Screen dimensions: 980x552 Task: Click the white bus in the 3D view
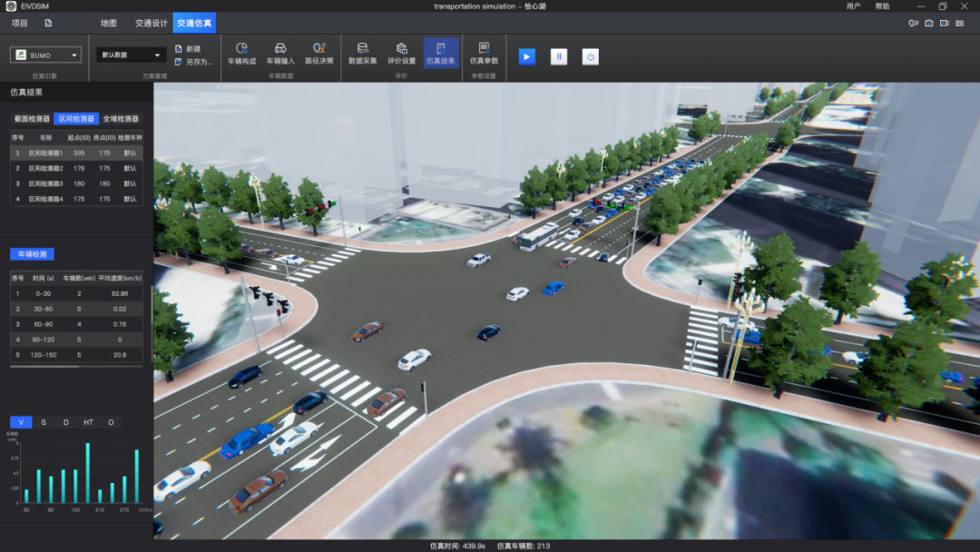[539, 238]
